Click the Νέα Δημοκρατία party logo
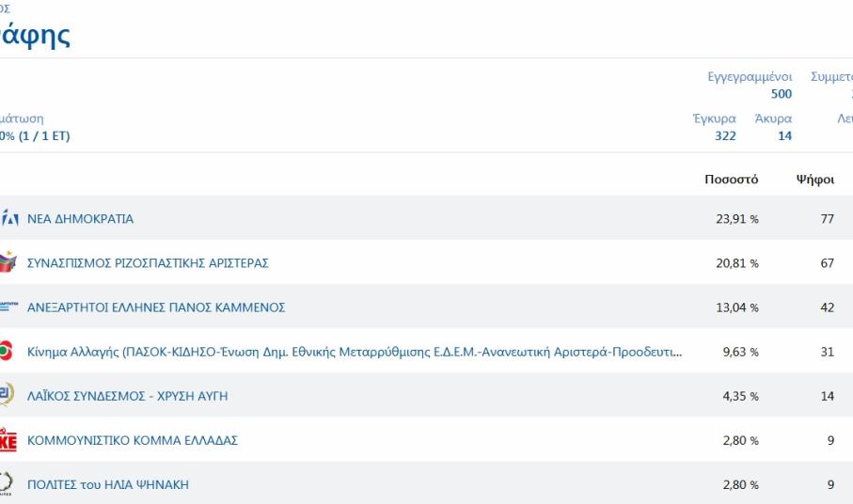This screenshot has height=504, width=853. tap(9, 219)
